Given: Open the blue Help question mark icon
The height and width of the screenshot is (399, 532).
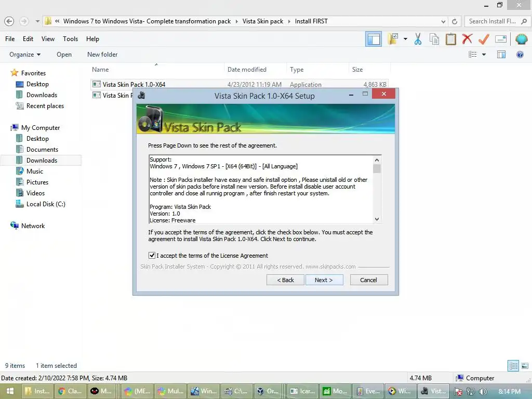Looking at the screenshot, I should [520, 54].
